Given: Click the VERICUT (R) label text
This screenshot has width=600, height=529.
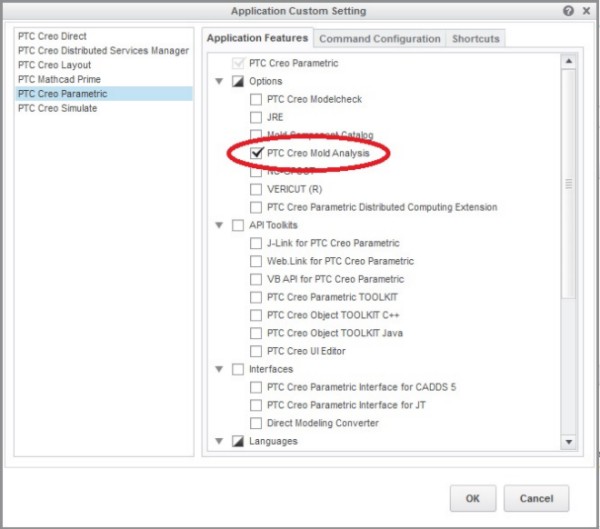Looking at the screenshot, I should (294, 189).
